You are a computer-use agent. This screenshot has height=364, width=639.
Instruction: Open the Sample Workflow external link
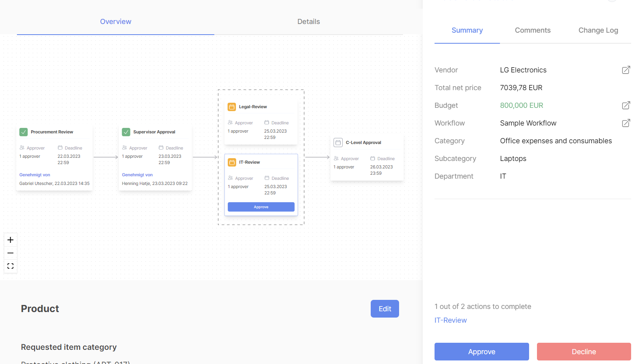pyautogui.click(x=626, y=123)
